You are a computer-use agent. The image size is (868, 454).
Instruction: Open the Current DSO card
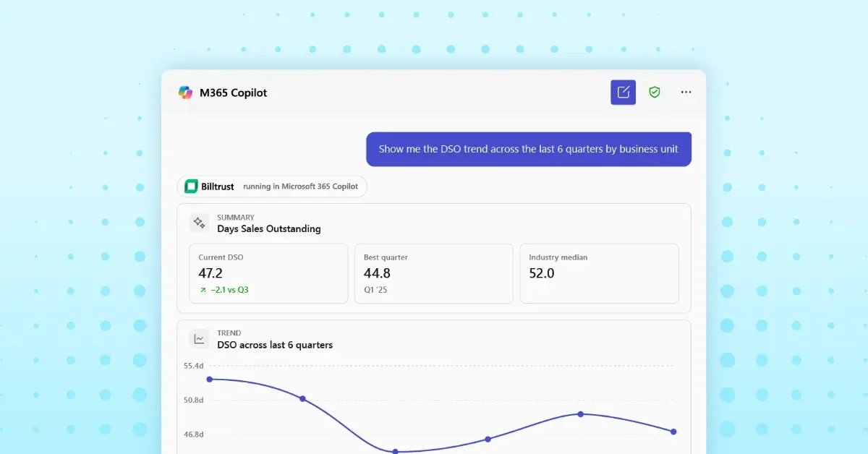tap(268, 273)
